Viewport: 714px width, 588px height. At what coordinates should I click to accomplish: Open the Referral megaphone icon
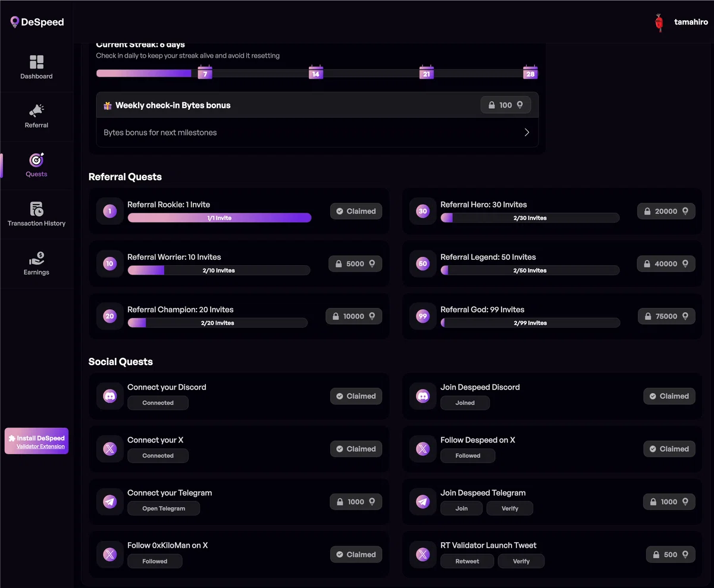coord(36,111)
